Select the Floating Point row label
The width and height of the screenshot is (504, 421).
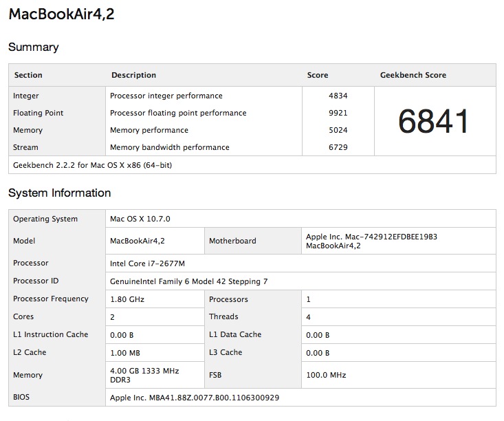coord(39,113)
